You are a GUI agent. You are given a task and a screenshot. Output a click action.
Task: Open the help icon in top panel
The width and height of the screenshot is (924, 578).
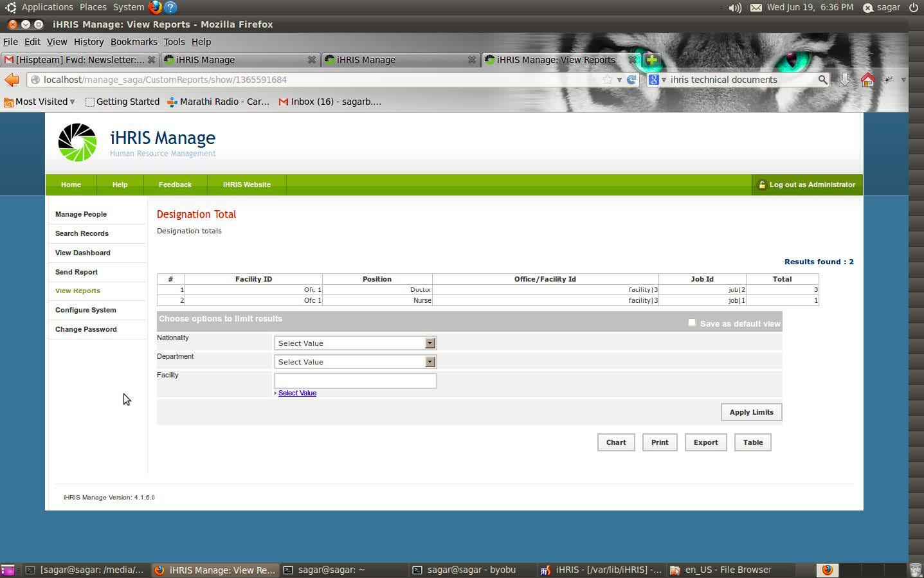click(x=170, y=7)
